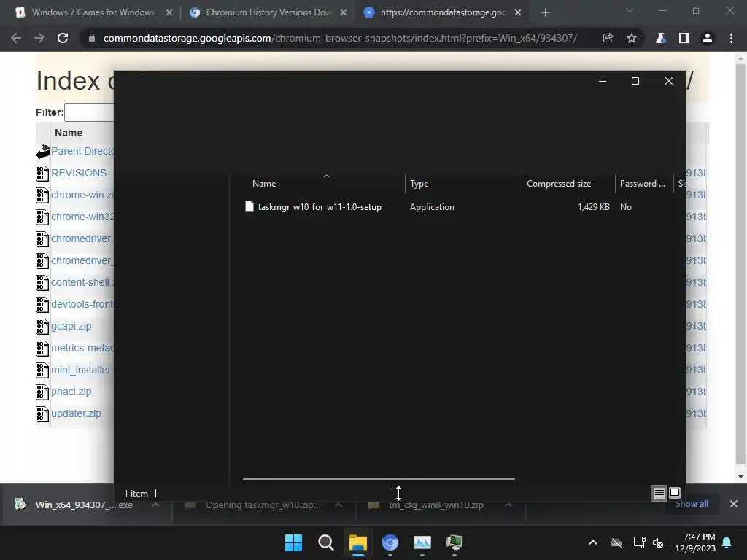
Task: Minimize the File Explorer window
Action: tap(602, 81)
